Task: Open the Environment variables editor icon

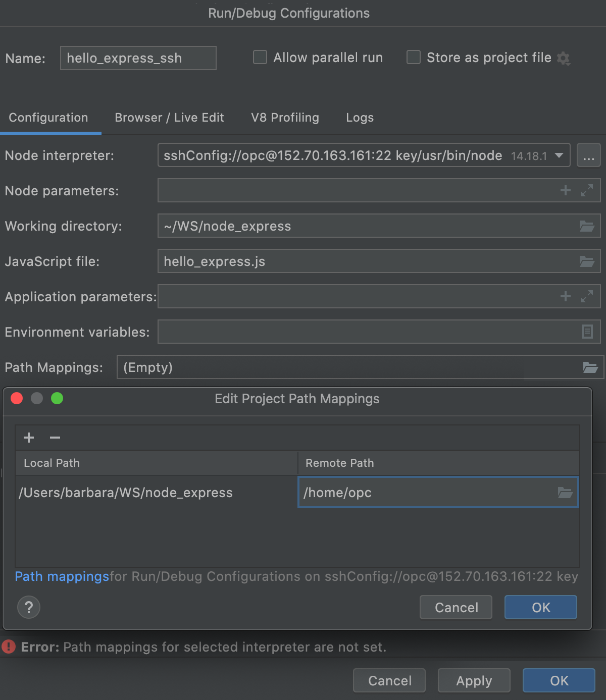Action: click(x=586, y=332)
